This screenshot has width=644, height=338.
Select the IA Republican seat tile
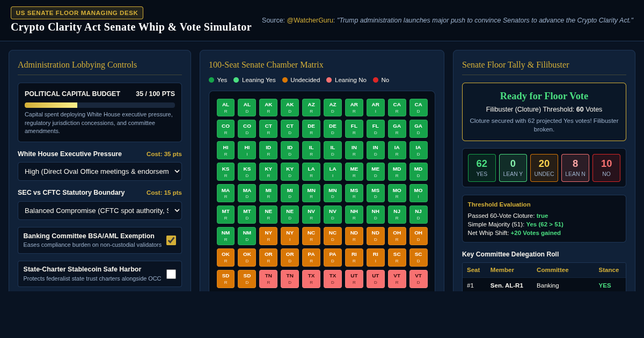click(397, 150)
